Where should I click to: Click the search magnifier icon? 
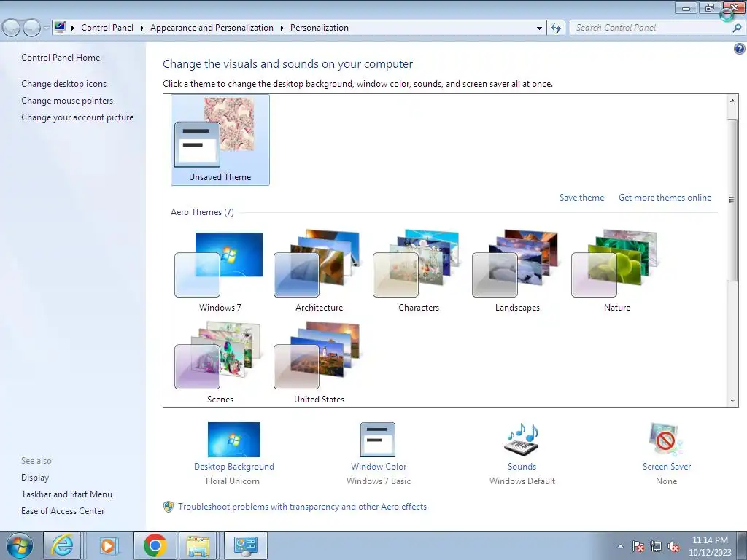tap(737, 28)
